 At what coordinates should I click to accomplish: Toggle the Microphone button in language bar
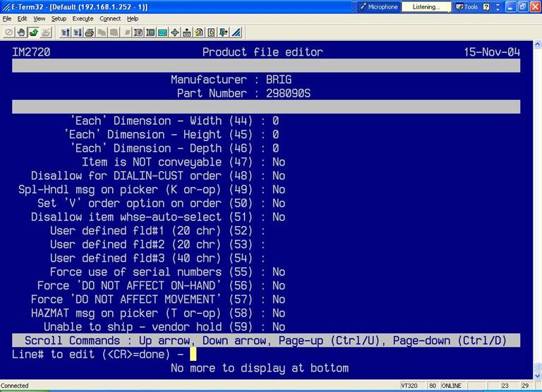pyautogui.click(x=378, y=7)
